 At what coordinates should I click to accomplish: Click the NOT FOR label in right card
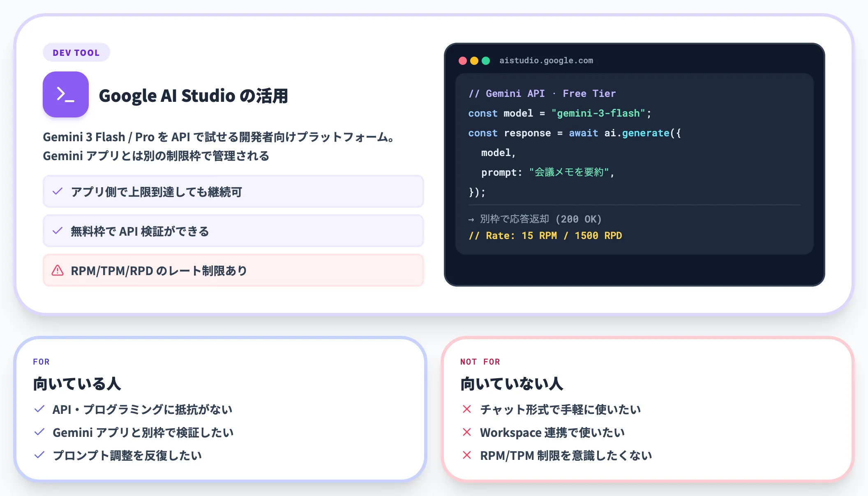(x=480, y=362)
